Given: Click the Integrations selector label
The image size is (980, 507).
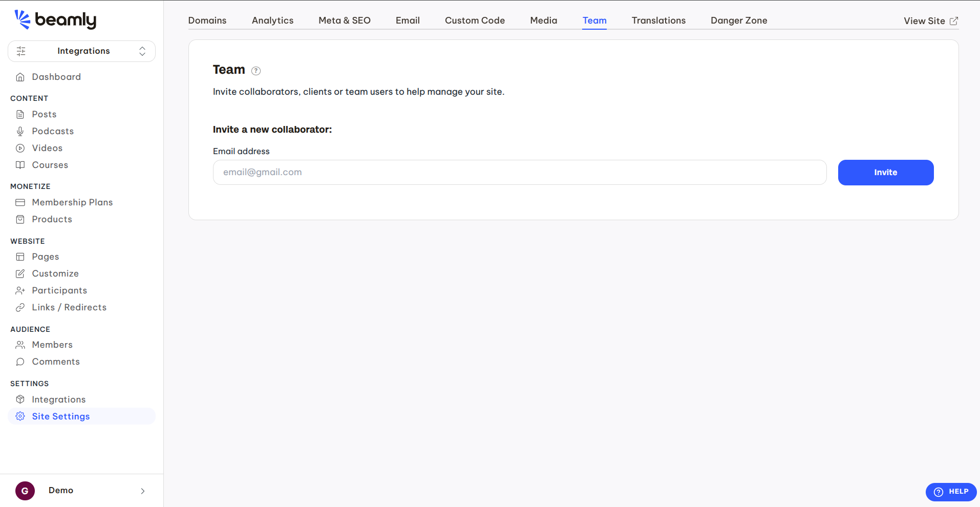Looking at the screenshot, I should (x=83, y=51).
